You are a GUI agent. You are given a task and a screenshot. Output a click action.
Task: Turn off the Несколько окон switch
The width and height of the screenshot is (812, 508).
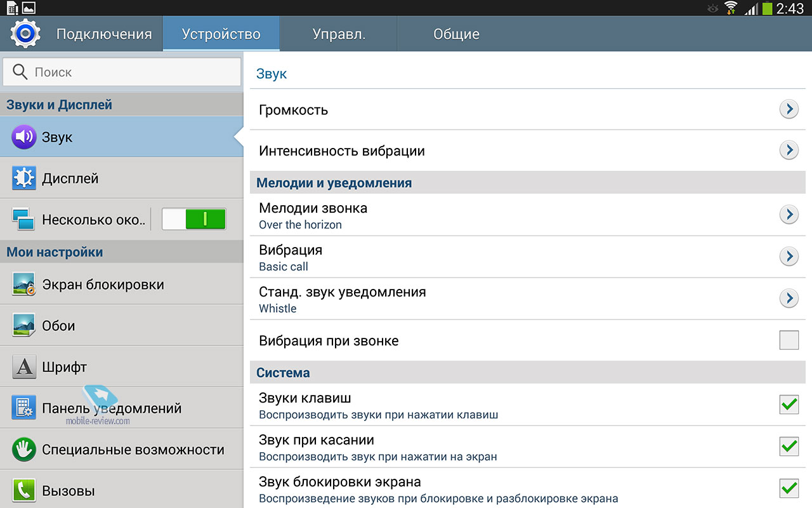[194, 219]
